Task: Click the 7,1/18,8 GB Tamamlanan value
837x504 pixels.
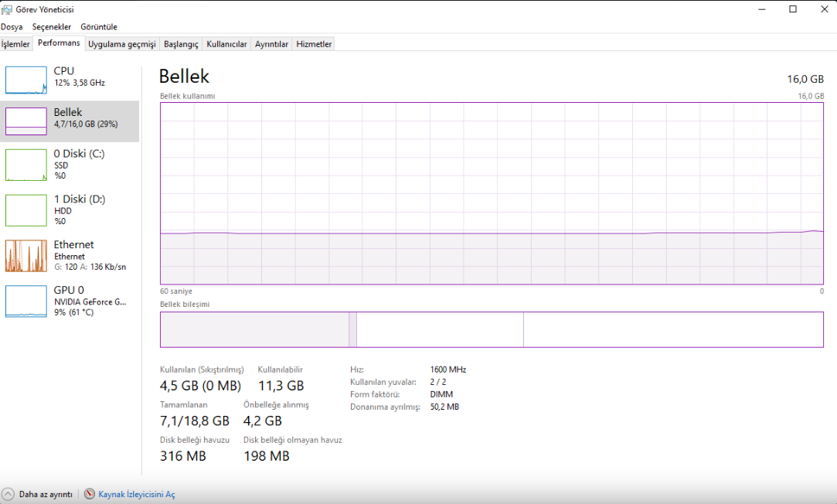Action: (x=194, y=421)
